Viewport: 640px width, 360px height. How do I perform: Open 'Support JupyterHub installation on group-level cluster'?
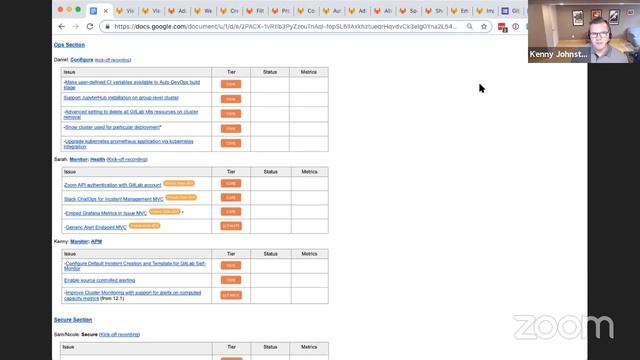point(121,98)
